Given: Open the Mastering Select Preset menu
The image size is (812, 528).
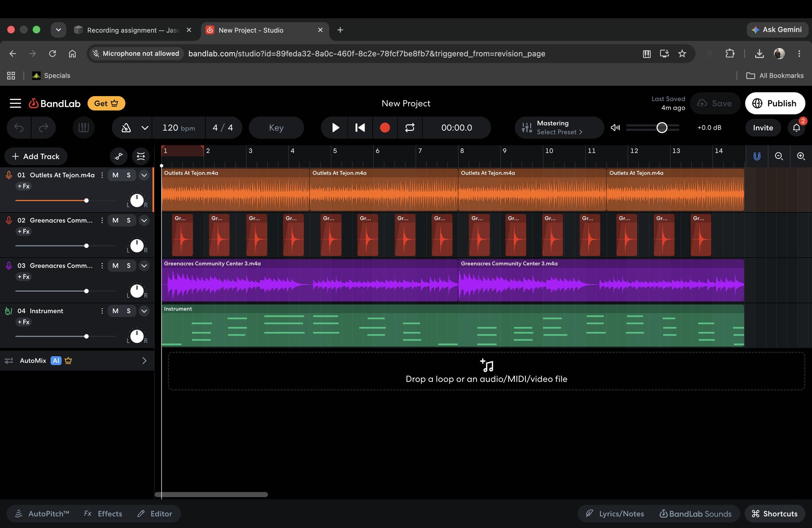Looking at the screenshot, I should 559,128.
